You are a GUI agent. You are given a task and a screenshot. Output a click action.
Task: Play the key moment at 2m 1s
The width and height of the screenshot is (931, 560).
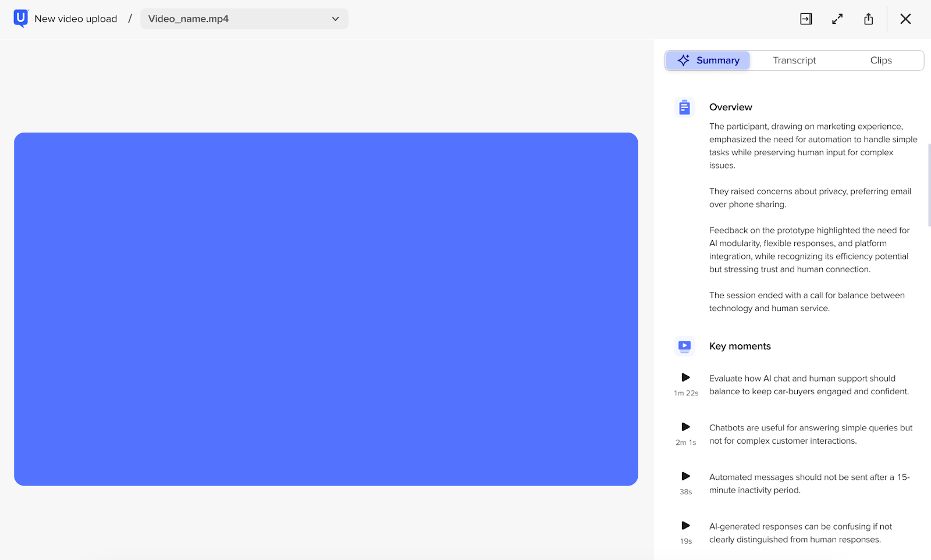coord(685,427)
